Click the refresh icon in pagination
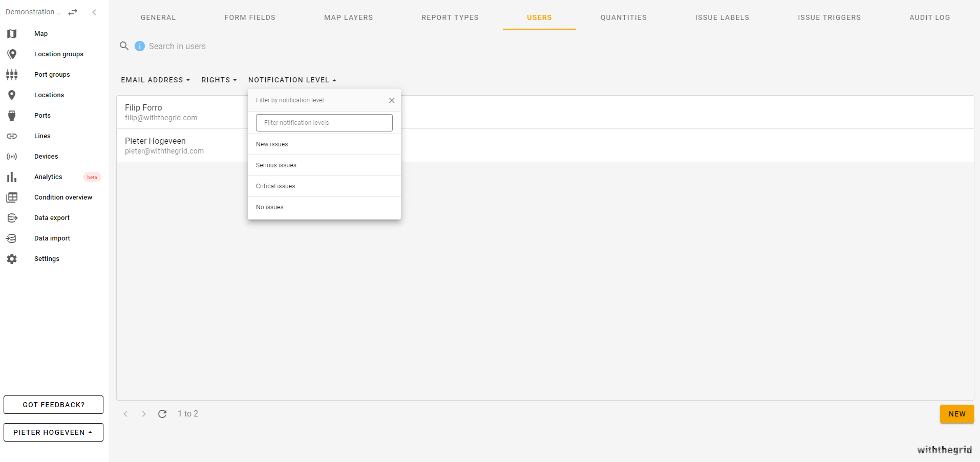 (x=162, y=414)
